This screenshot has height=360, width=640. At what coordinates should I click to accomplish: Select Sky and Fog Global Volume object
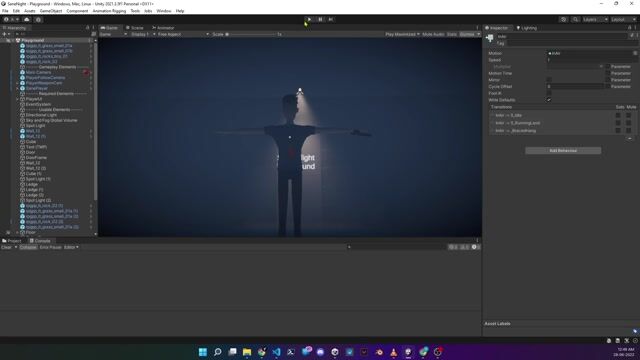pyautogui.click(x=51, y=120)
